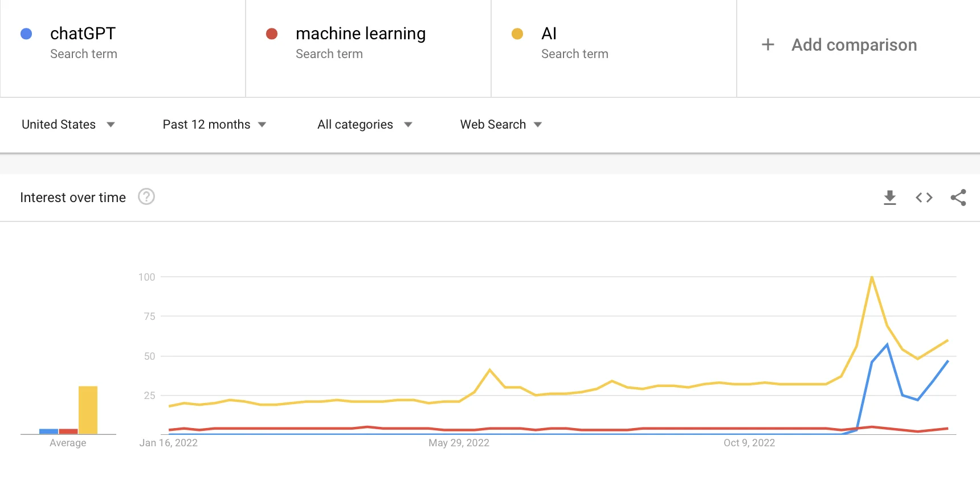Download the Interest over time data

point(889,198)
